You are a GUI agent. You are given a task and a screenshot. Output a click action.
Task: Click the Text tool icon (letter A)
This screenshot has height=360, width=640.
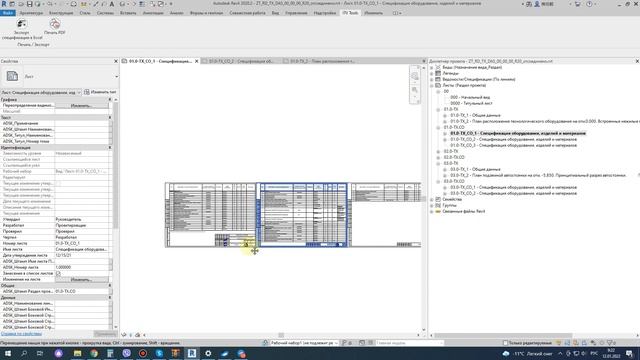(x=111, y=4)
